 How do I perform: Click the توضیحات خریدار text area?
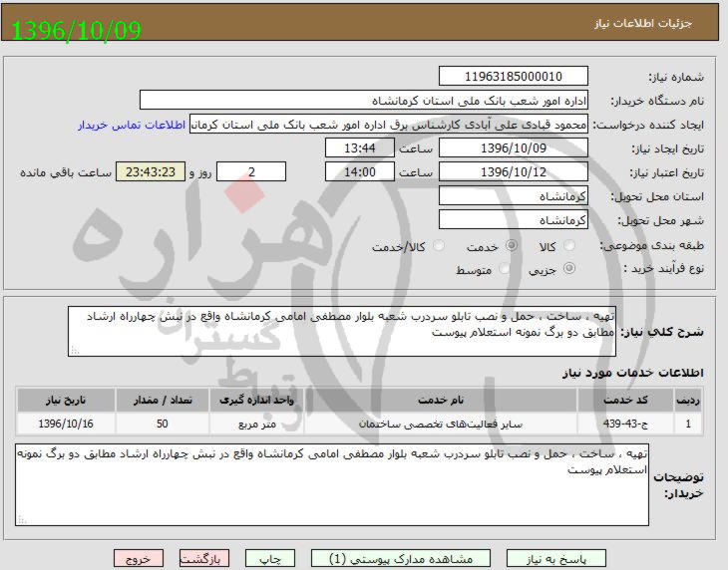[332, 484]
